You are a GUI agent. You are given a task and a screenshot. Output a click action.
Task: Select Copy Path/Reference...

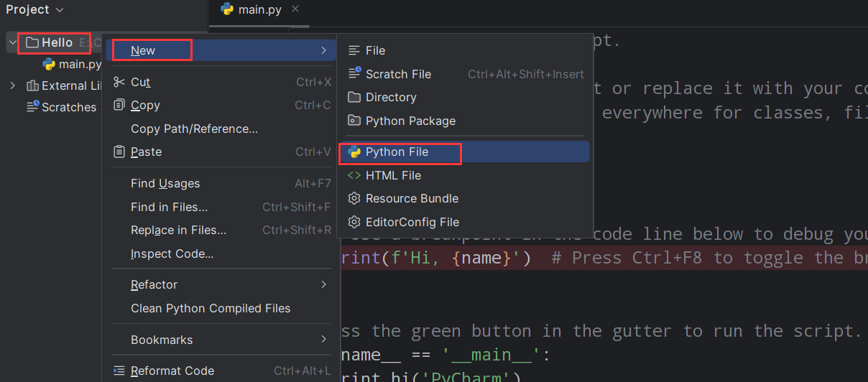point(221,129)
